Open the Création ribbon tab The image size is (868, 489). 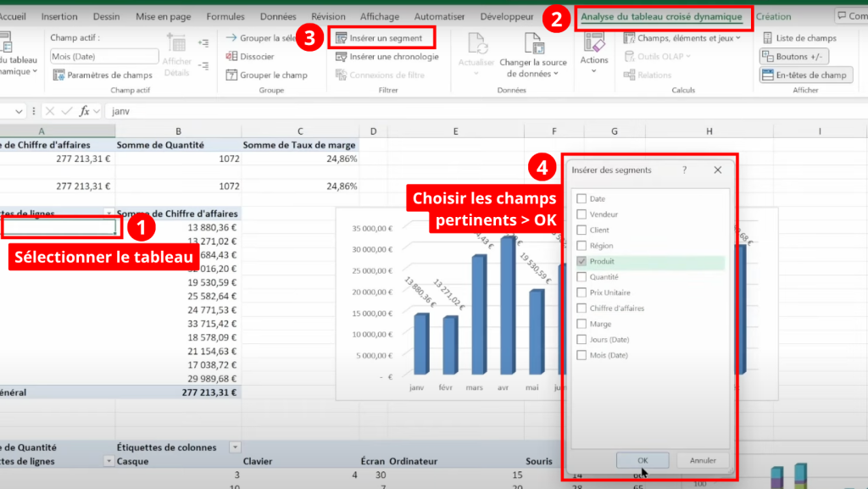(x=773, y=17)
